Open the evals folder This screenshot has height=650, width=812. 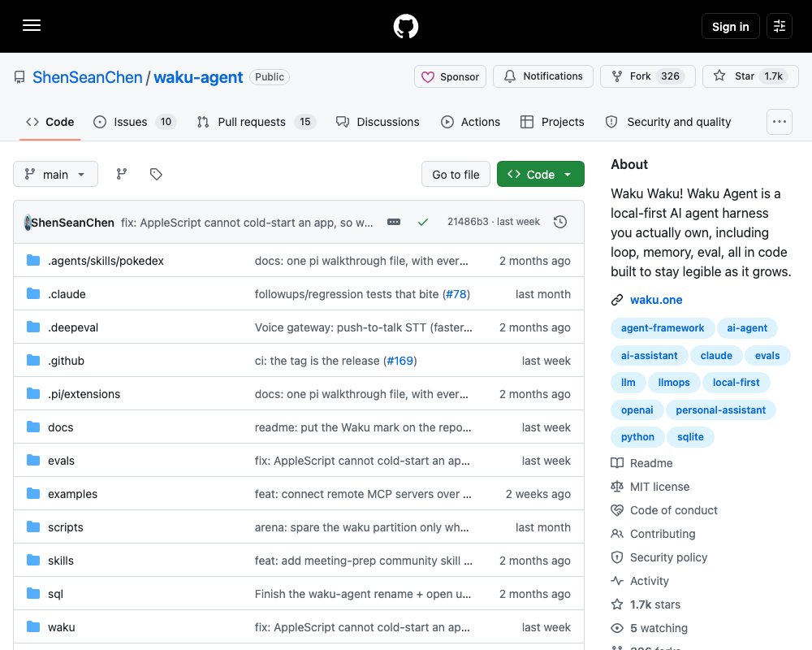pos(61,461)
